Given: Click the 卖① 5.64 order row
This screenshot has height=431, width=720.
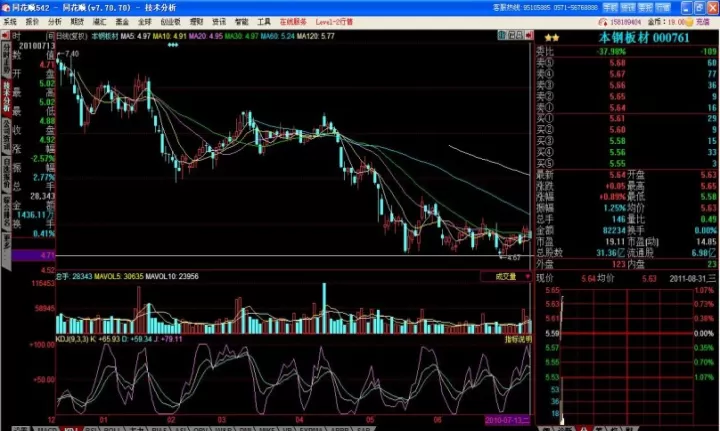Looking at the screenshot, I should (626, 108).
